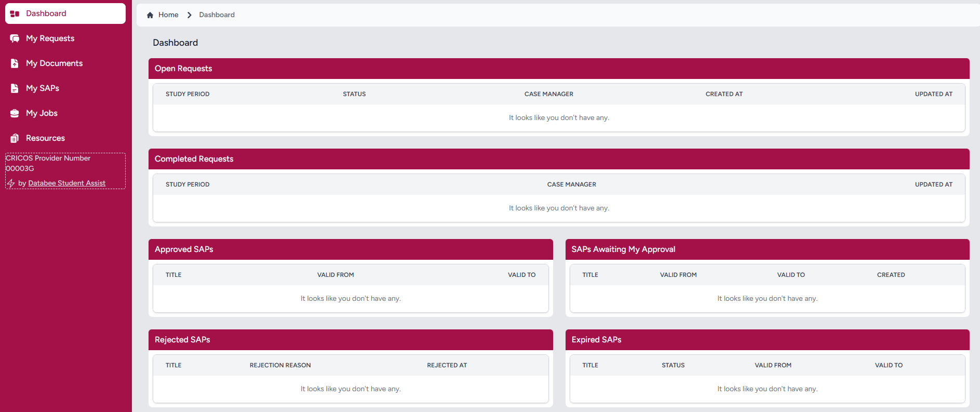The height and width of the screenshot is (412, 980).
Task: Click the Rejected SAPs panel header
Action: 351,340
